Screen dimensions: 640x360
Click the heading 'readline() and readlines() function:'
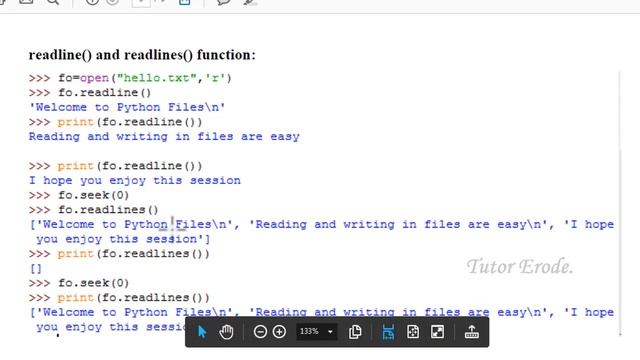[x=142, y=55]
